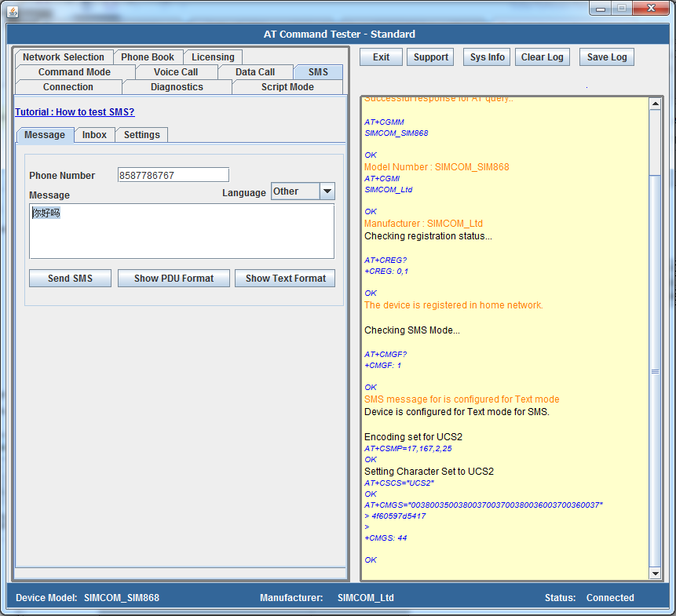
Task: Minimize the AT Command Tester window
Action: (601, 8)
